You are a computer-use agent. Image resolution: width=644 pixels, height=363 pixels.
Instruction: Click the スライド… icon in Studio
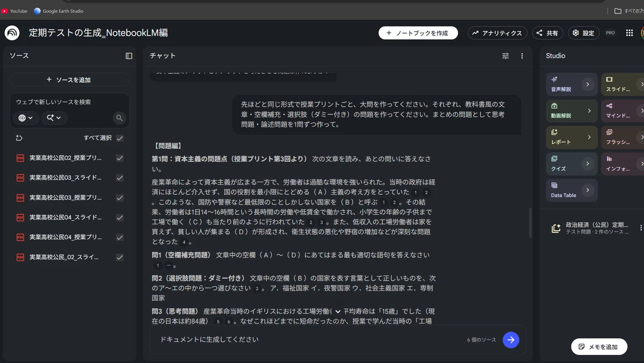tap(610, 79)
